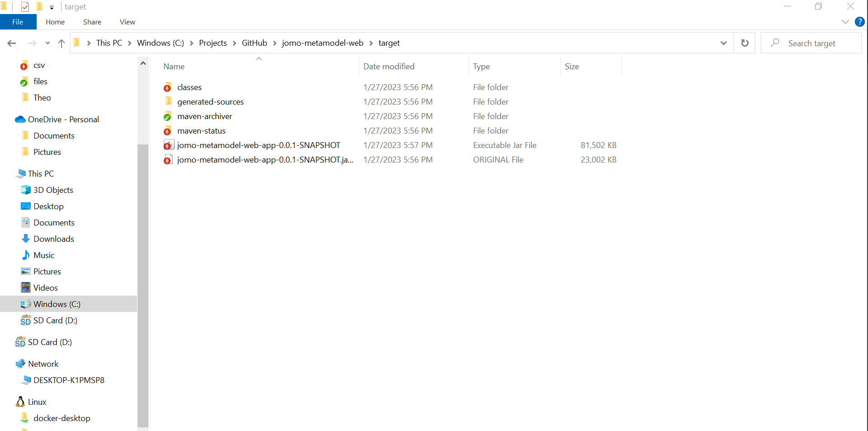Expand the chevron after GitHub in the path
This screenshot has height=431, width=868.
coord(275,43)
